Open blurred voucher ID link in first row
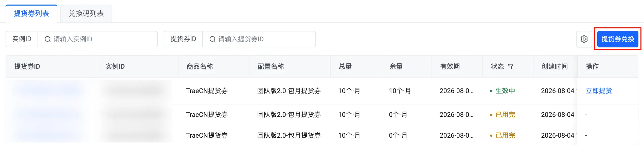This screenshot has width=644, height=145. pos(48,90)
